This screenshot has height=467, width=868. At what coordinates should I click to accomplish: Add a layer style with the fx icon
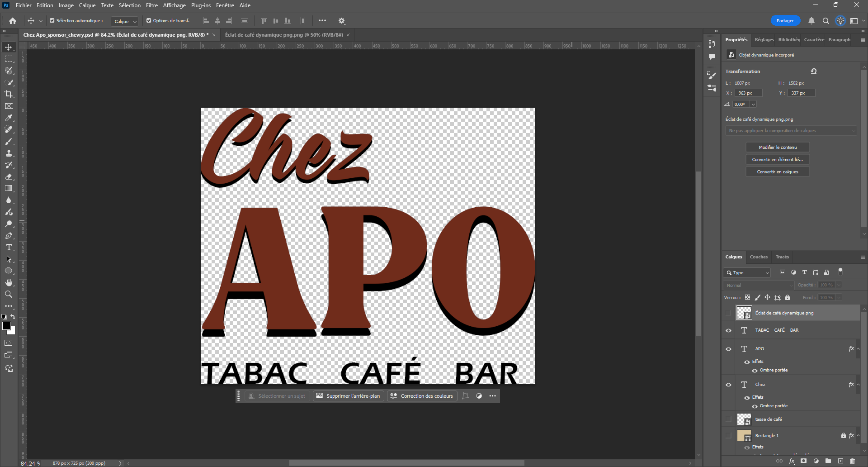[792, 461]
